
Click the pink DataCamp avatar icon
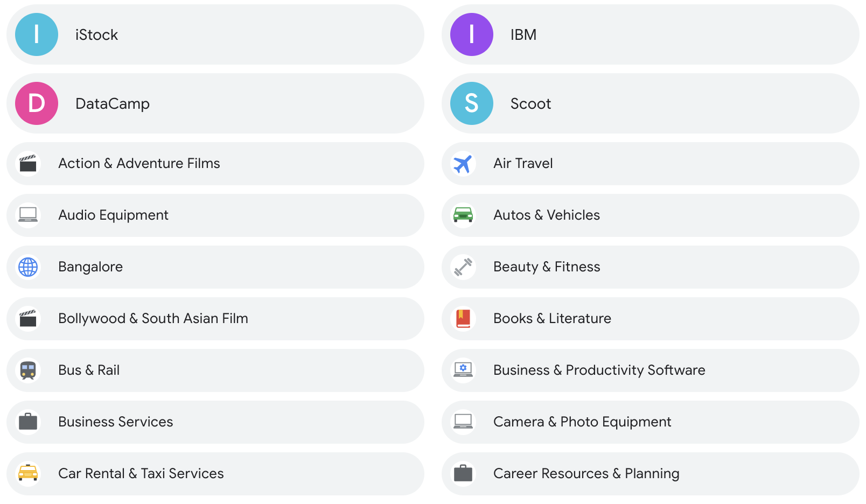click(x=37, y=103)
